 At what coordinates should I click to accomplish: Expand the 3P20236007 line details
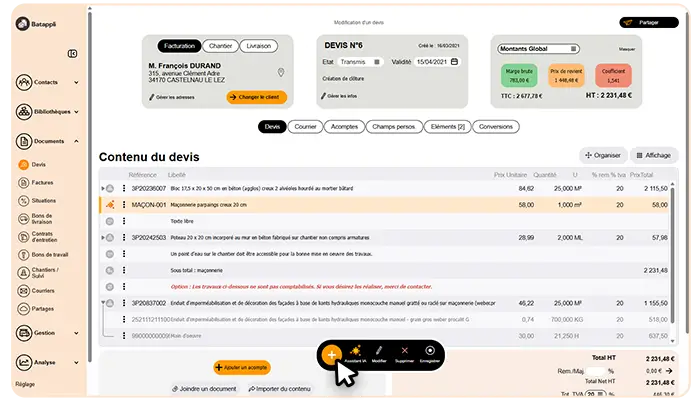pos(103,188)
